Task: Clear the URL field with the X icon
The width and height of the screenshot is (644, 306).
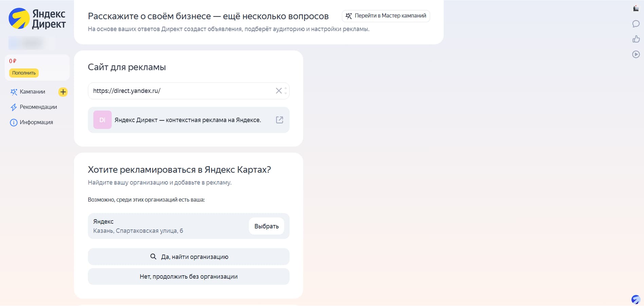Action: pyautogui.click(x=279, y=91)
